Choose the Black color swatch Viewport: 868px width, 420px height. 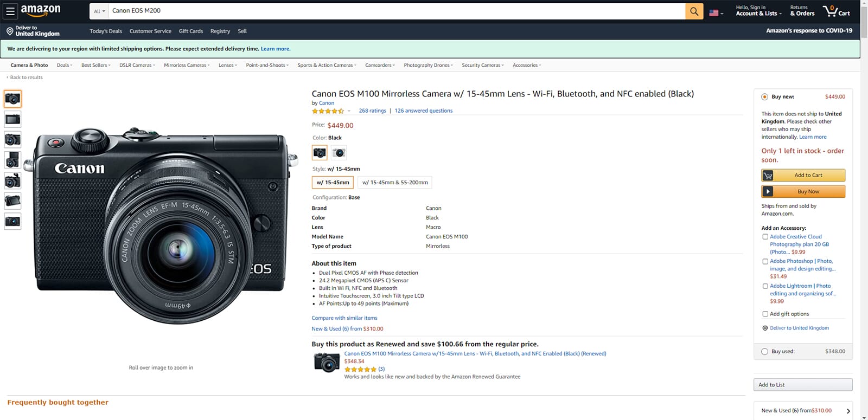[320, 153]
